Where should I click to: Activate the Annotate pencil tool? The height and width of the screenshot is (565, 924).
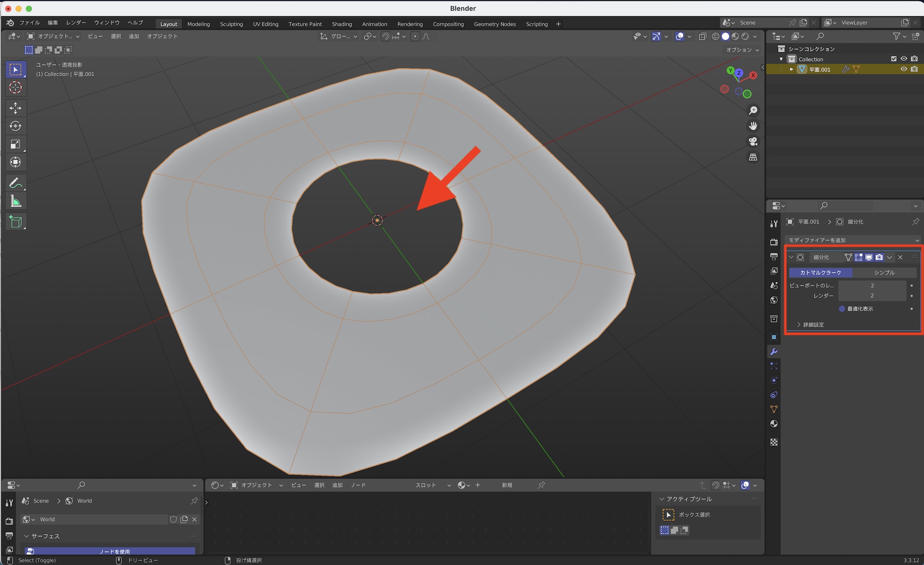tap(15, 183)
